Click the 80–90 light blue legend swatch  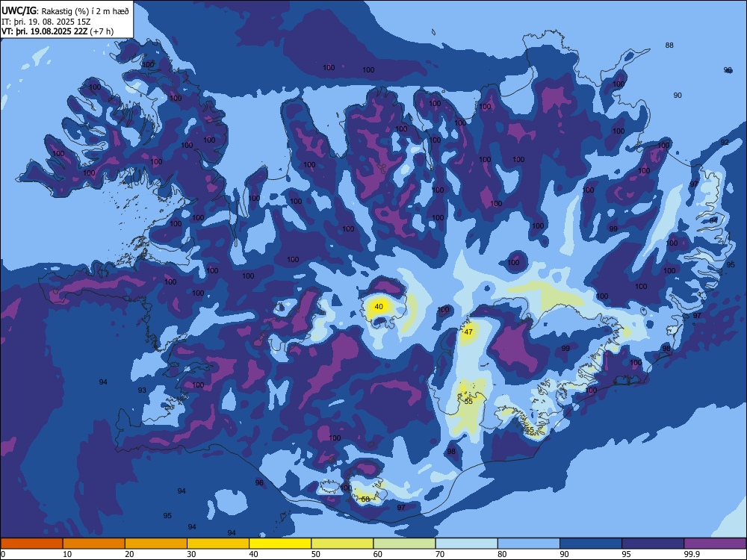coord(529,544)
